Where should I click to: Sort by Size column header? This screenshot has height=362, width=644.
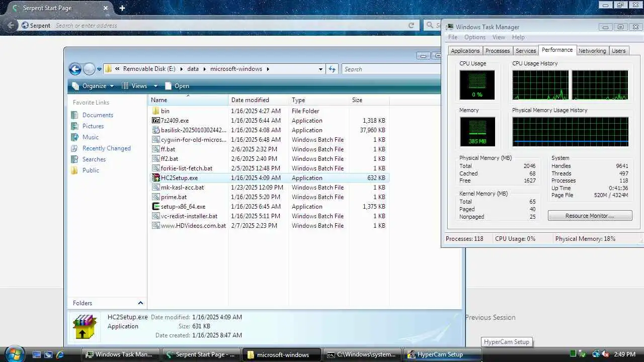[369, 100]
